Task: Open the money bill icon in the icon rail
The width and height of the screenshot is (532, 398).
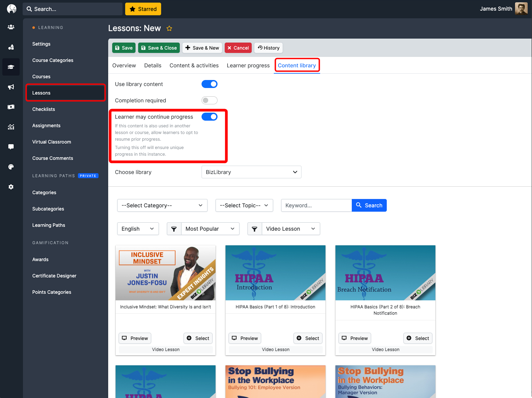Action: coord(11,107)
